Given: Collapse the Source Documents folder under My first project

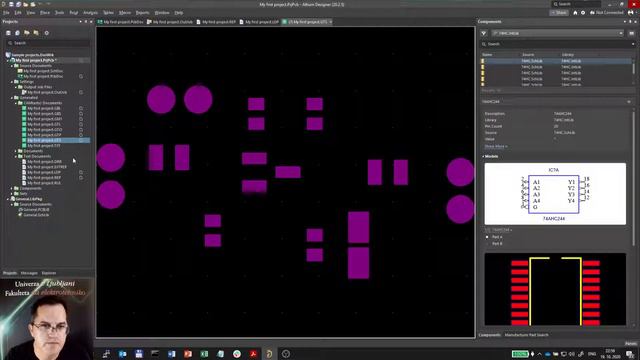Looking at the screenshot, I should point(12,65).
